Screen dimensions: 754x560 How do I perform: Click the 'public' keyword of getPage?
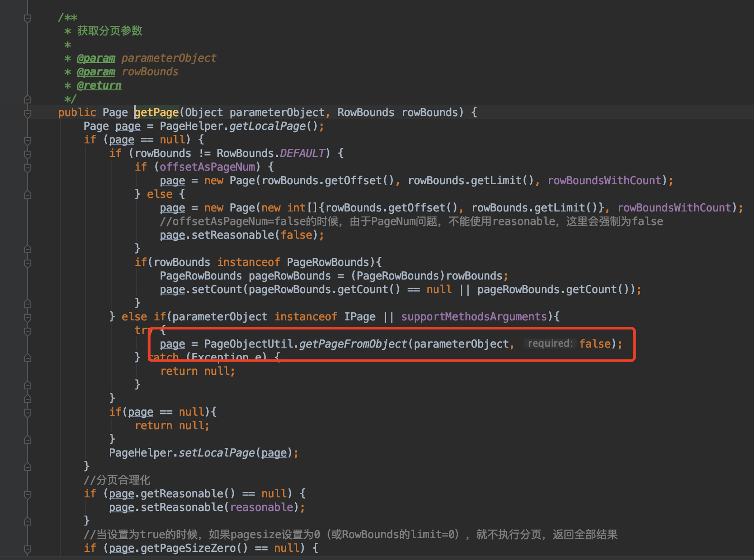[77, 112]
